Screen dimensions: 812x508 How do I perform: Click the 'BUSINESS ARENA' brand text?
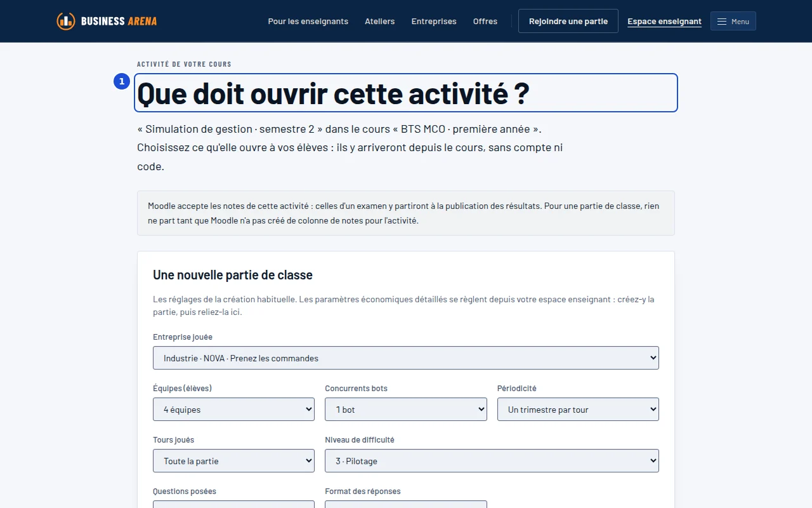pyautogui.click(x=119, y=21)
